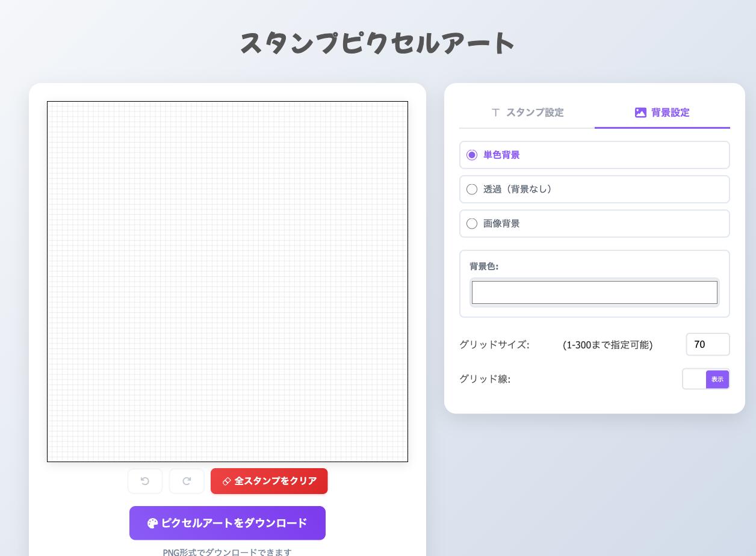
Task: Click the eraser icon on clear button
Action: (227, 481)
